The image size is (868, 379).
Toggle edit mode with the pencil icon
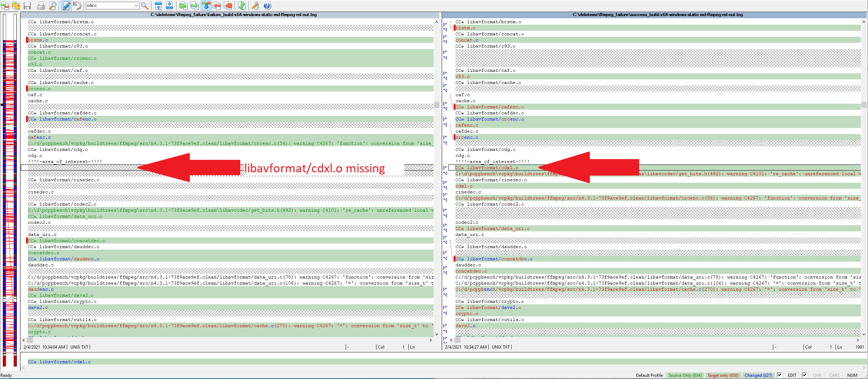click(66, 6)
